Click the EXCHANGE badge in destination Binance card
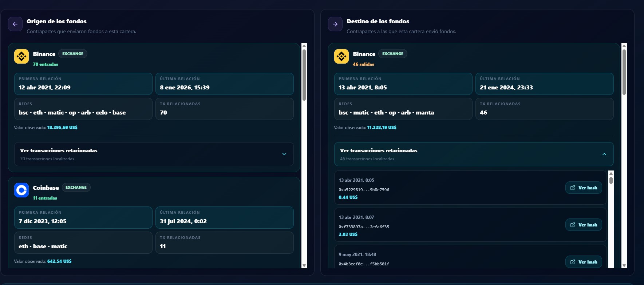The image size is (644, 285). pos(393,54)
